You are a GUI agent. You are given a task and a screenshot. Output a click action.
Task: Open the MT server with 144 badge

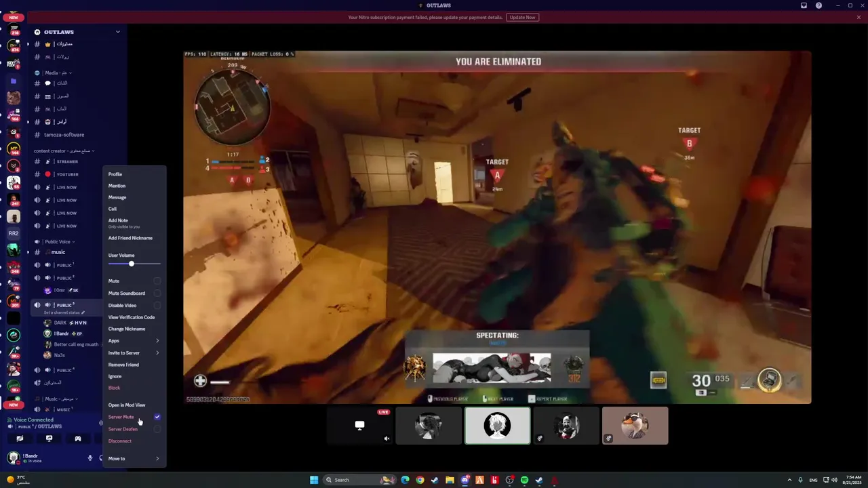[14, 148]
